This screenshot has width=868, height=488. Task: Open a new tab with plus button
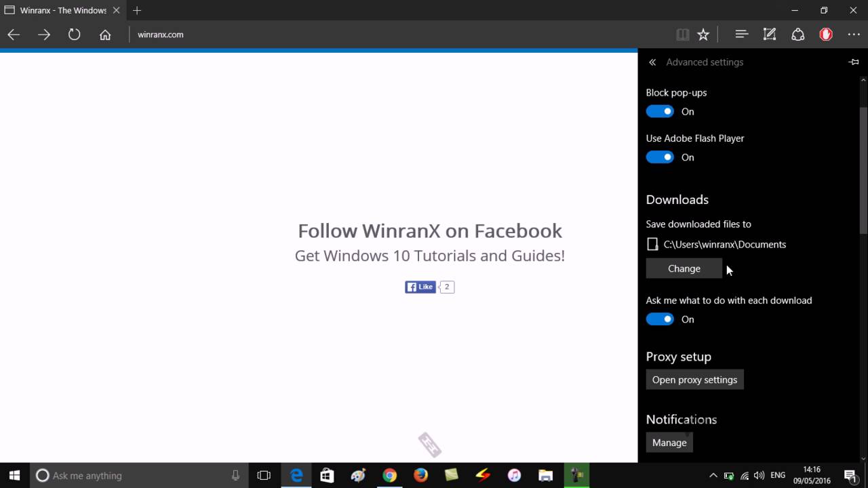(137, 11)
